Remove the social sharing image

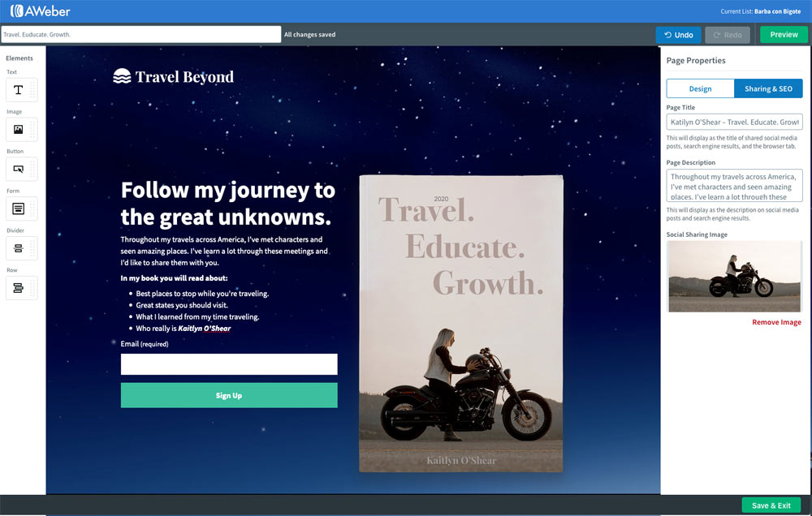776,322
